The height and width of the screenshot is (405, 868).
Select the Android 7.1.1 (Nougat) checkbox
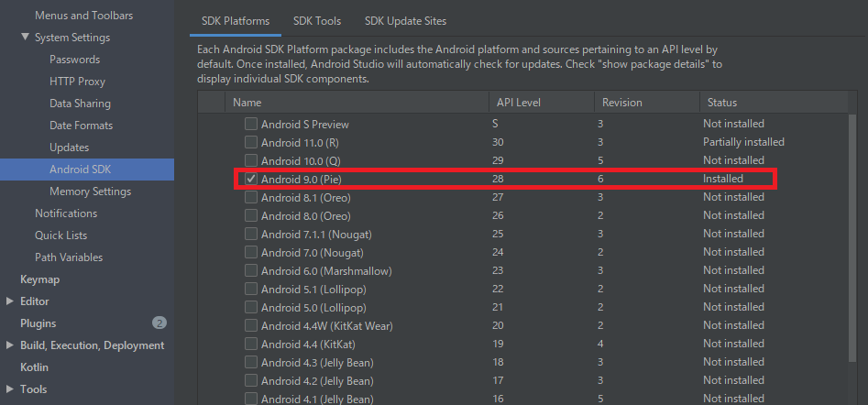point(251,234)
